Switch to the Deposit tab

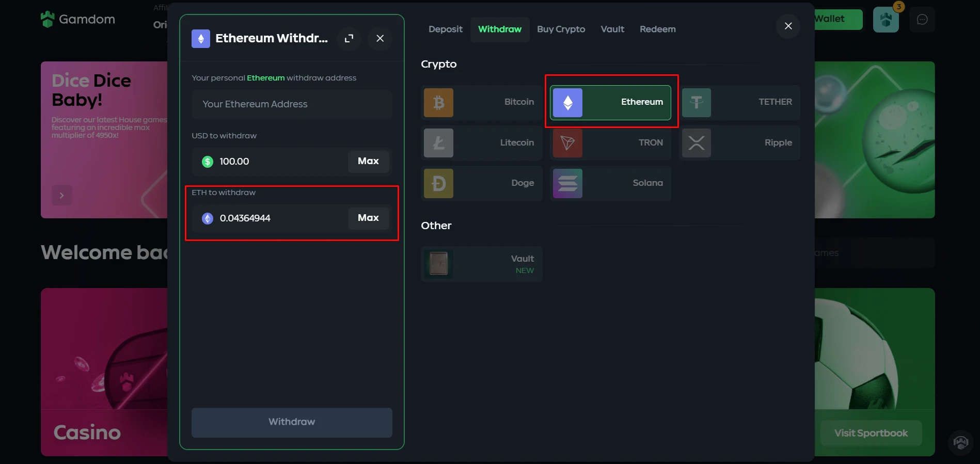point(445,29)
